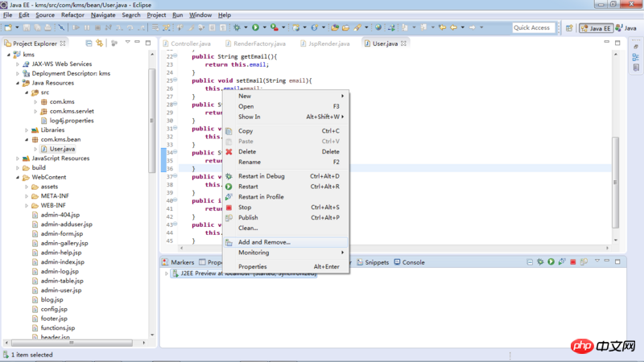Click Start server in profile mode icon
The height and width of the screenshot is (362, 644).
(561, 262)
